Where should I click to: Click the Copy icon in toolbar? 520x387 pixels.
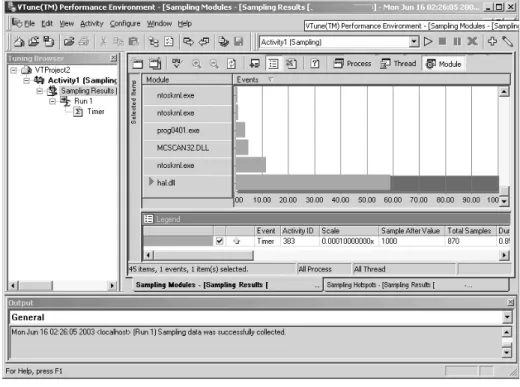click(x=118, y=42)
